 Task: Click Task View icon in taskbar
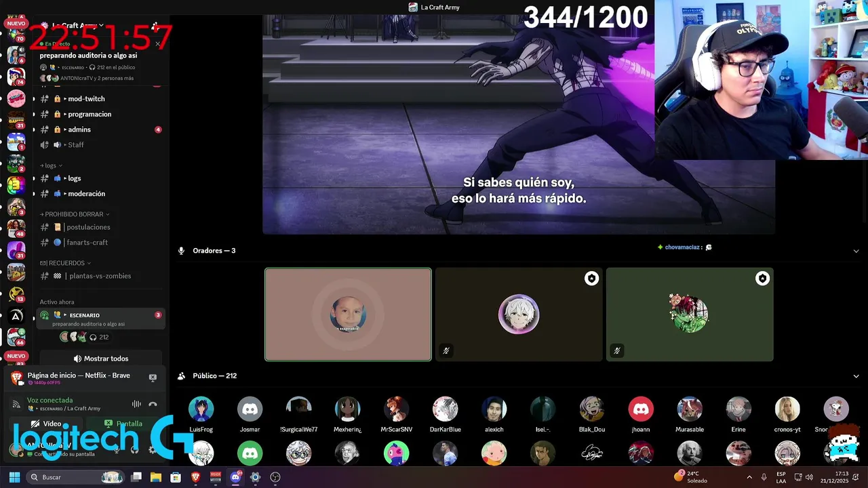[136, 477]
